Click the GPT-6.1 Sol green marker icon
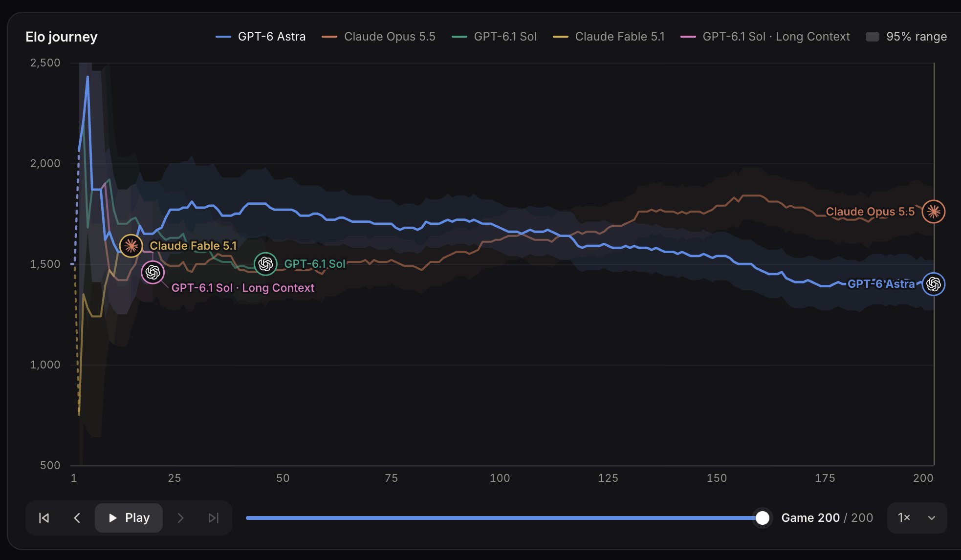The width and height of the screenshot is (961, 560). tap(265, 264)
